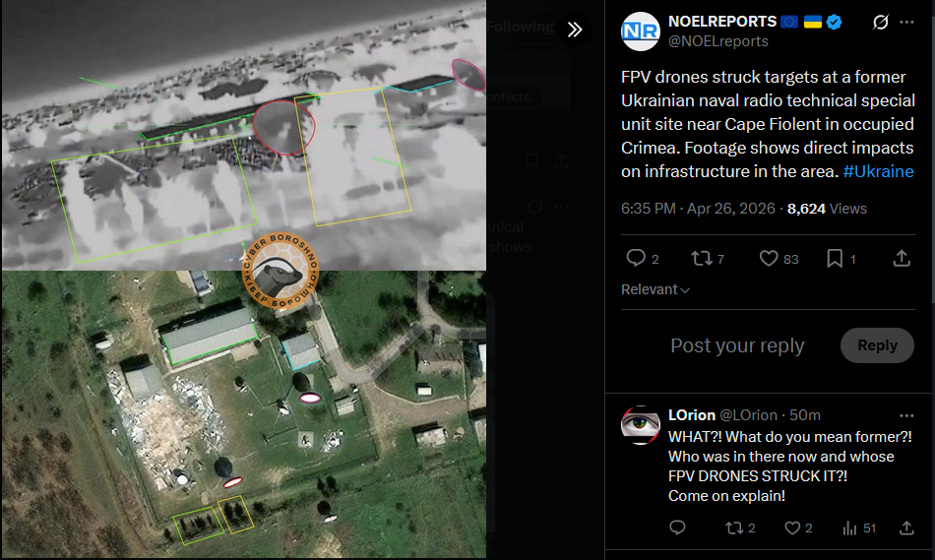Image resolution: width=935 pixels, height=560 pixels.
Task: Focus the Post your reply field
Action: [x=737, y=345]
